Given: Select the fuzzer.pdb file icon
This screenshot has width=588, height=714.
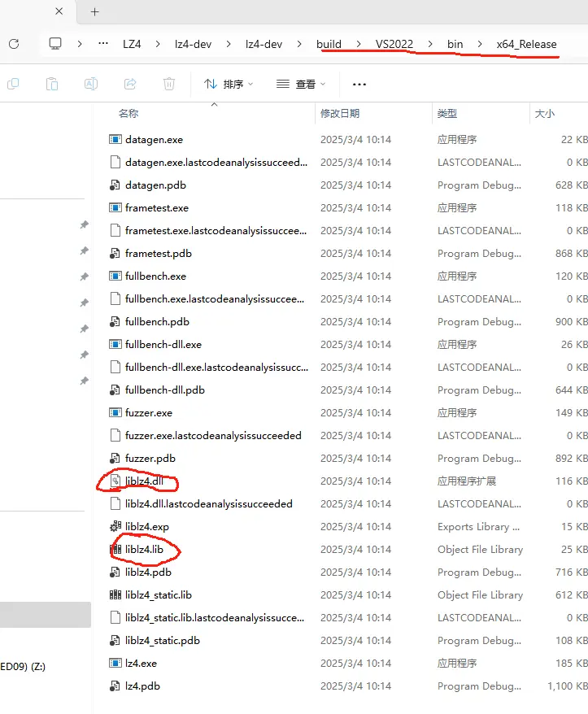Looking at the screenshot, I should coord(115,458).
